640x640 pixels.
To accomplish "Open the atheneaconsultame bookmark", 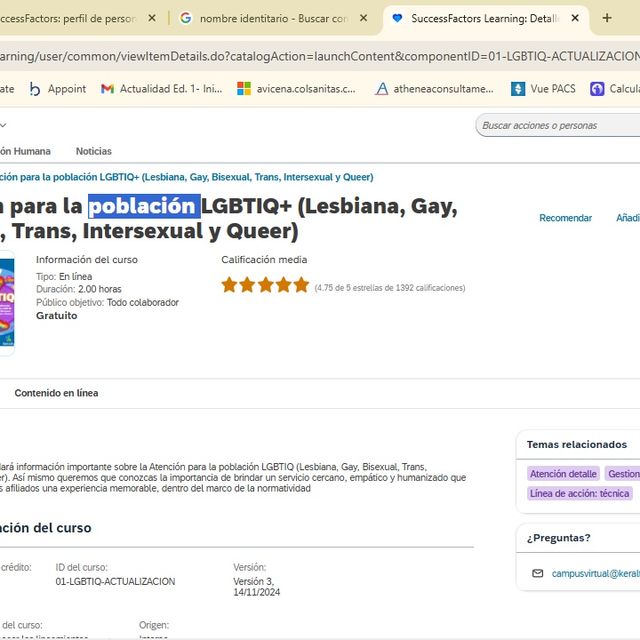I will pos(435,89).
